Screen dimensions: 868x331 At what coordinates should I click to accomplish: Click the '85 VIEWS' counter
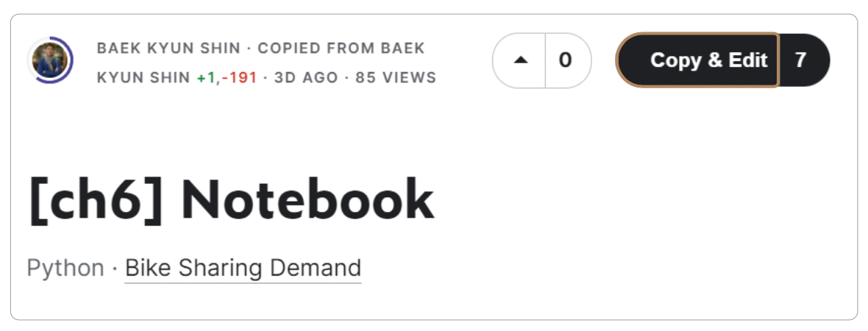[396, 77]
